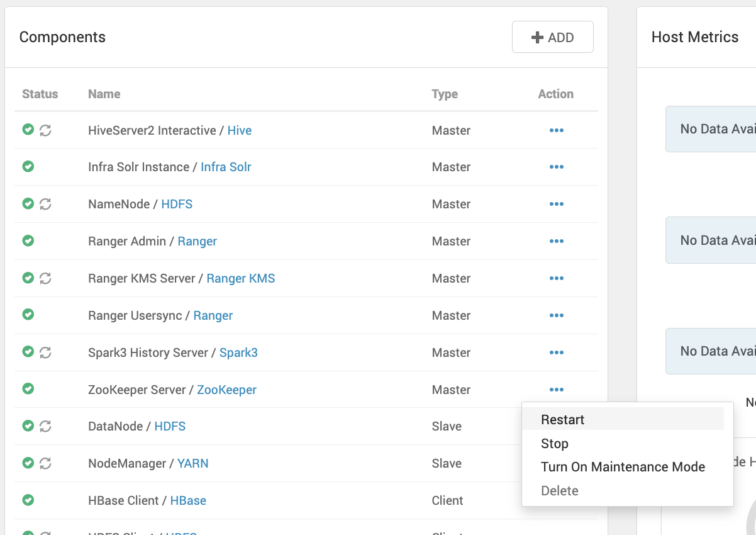Open HDFS link in NameNode row

(177, 204)
